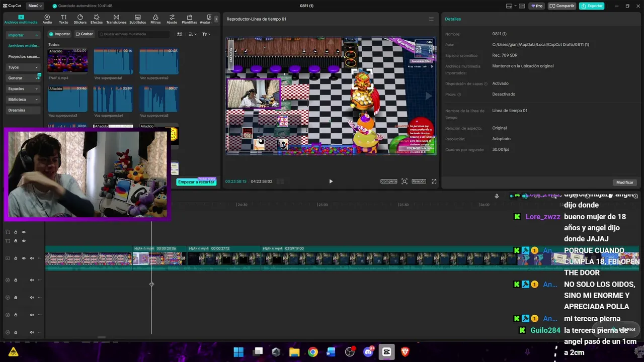Expand the Espacios sidebar section
644x362 pixels.
(x=23, y=88)
